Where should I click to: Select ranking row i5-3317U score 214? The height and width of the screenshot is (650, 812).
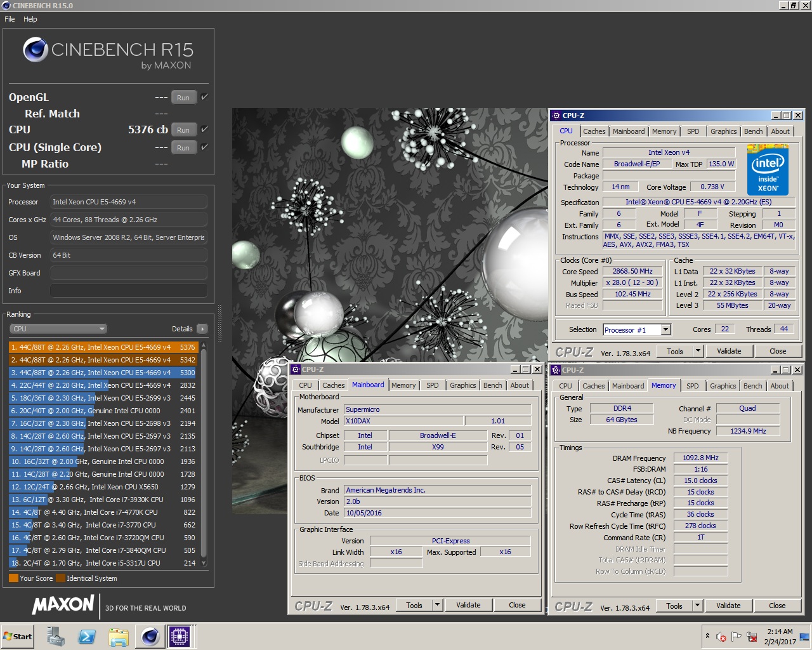coord(103,563)
